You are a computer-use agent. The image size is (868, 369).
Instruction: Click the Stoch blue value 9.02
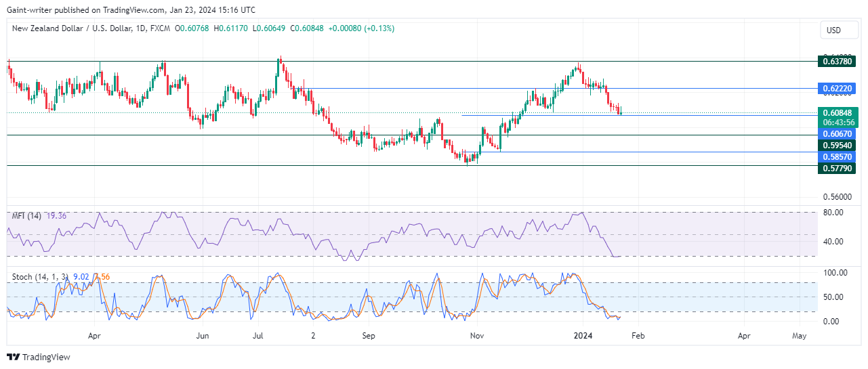tap(81, 276)
